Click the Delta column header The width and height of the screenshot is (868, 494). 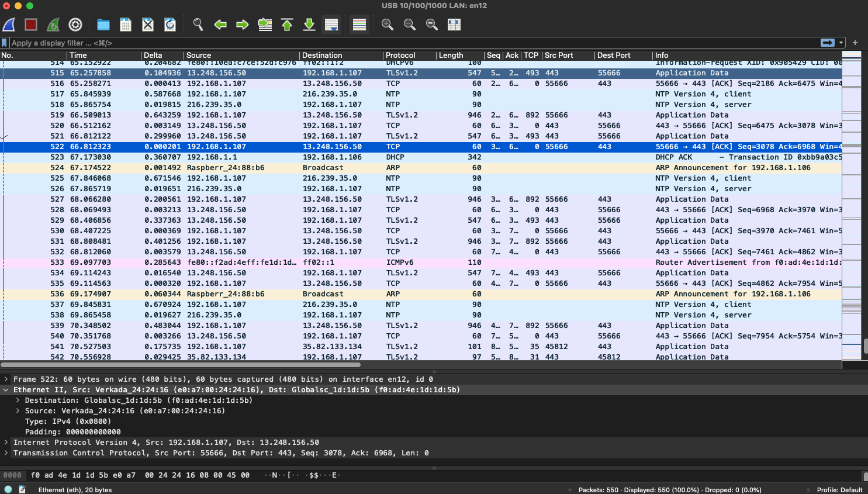(153, 56)
